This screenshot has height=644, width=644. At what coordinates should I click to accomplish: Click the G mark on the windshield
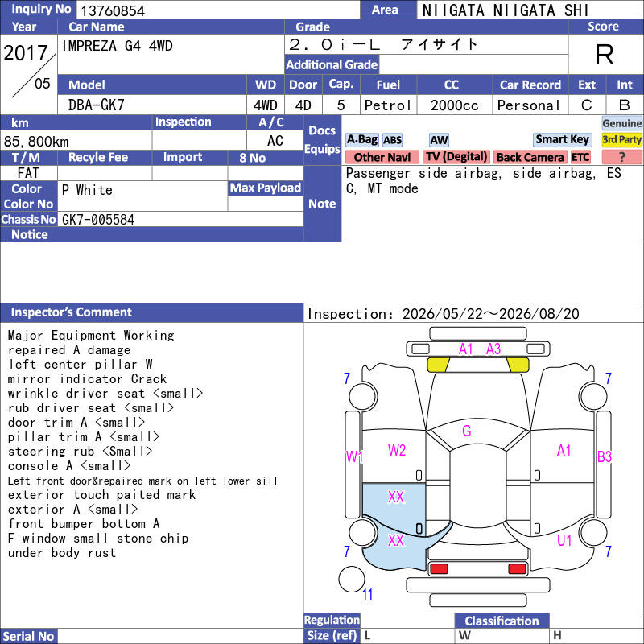pyautogui.click(x=467, y=431)
